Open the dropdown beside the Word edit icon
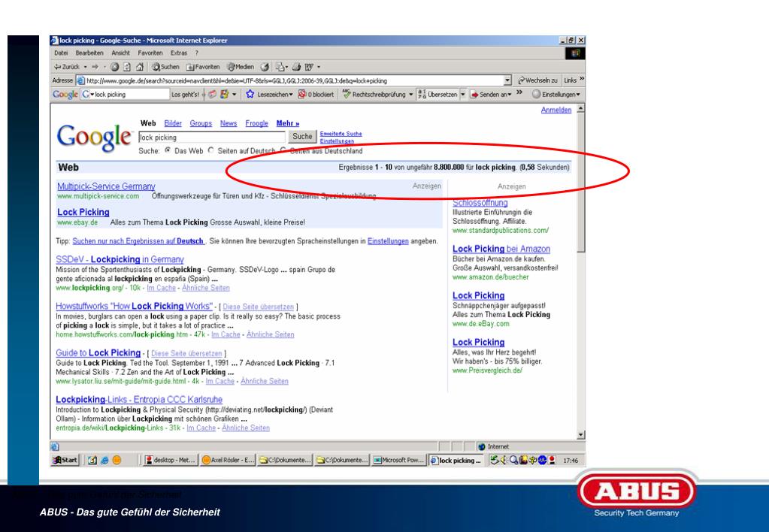Image resolution: width=769 pixels, height=532 pixels. (x=319, y=67)
